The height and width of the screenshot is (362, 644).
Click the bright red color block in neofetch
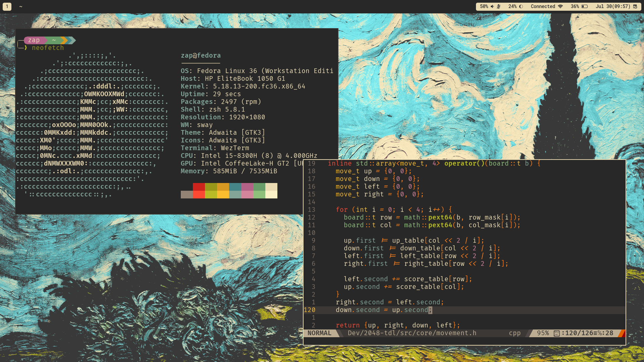coord(199,194)
